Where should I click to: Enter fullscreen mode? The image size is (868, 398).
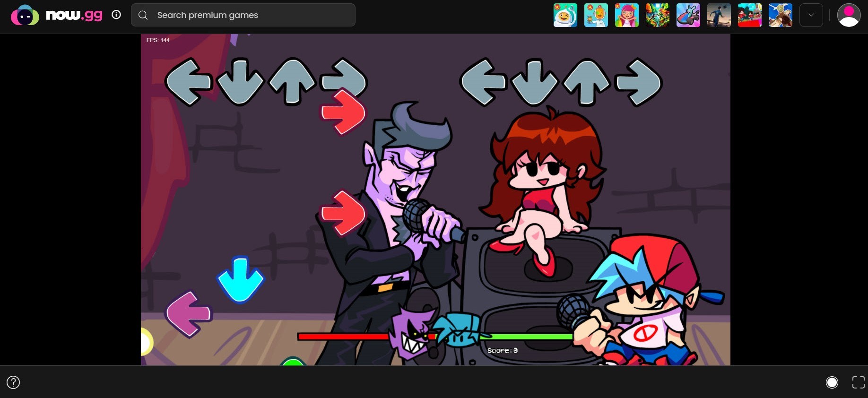(x=858, y=382)
